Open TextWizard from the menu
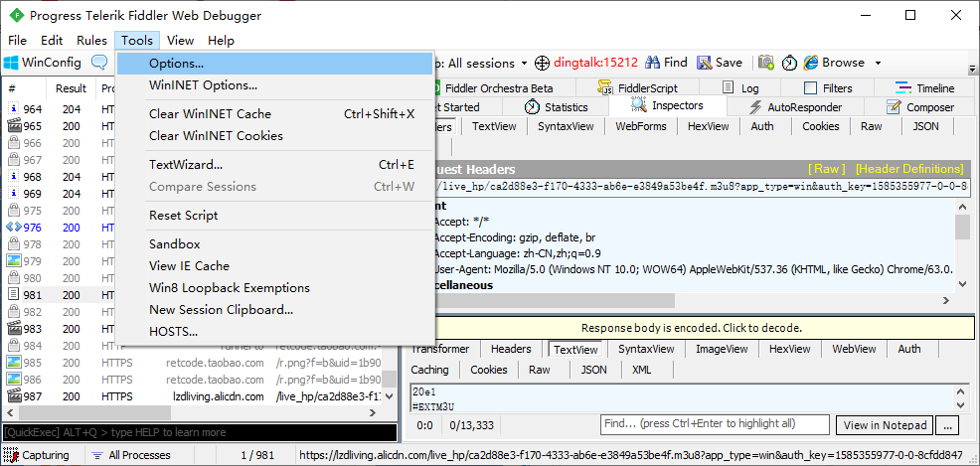This screenshot has height=466, width=980. pyautogui.click(x=275, y=165)
